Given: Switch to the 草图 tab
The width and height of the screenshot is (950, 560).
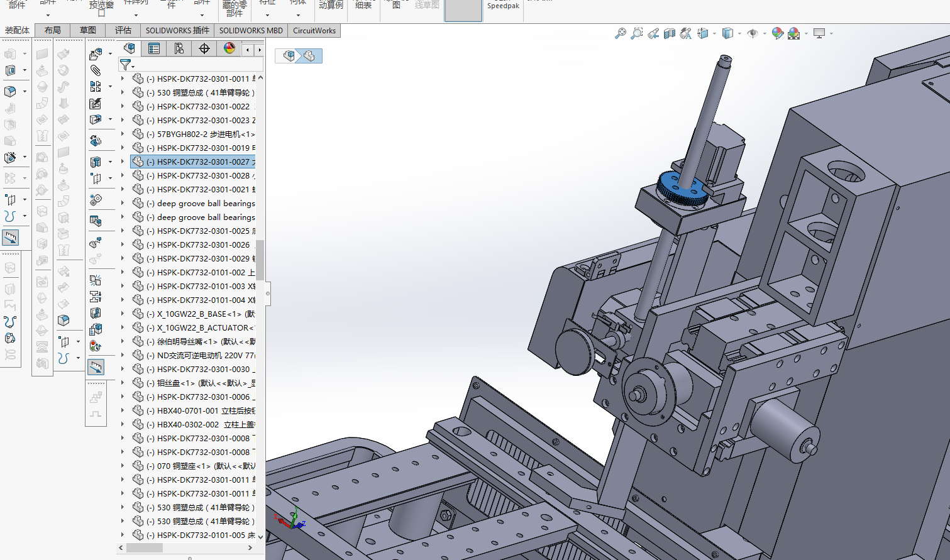Looking at the screenshot, I should pos(88,30).
